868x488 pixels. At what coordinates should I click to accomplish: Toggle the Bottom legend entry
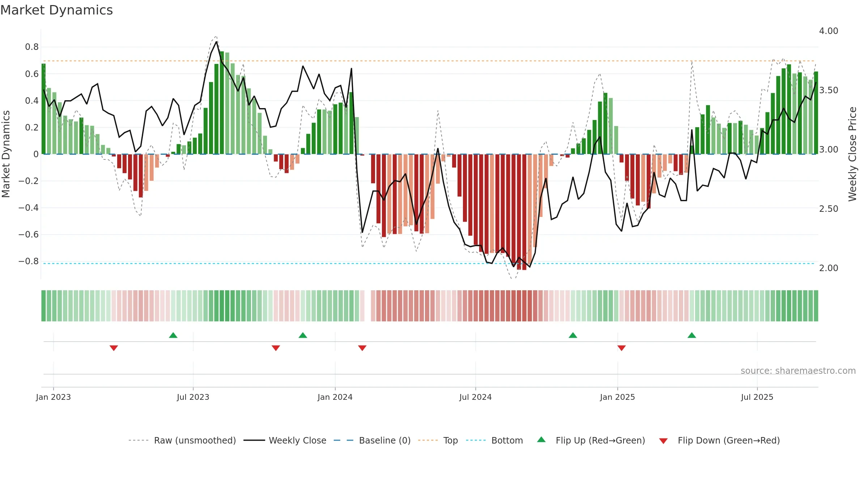pos(494,440)
